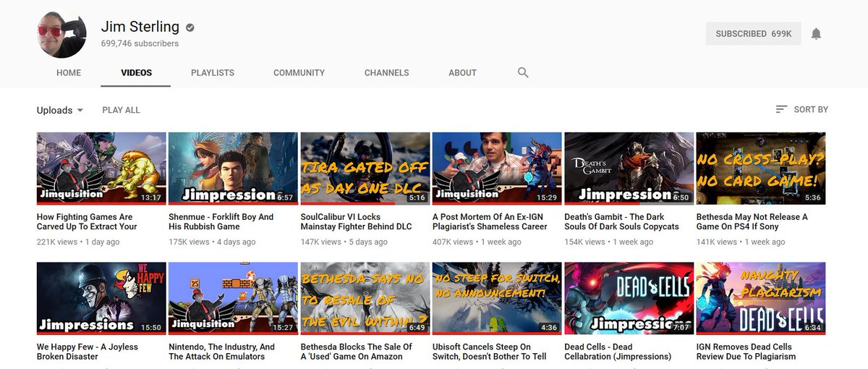Click title 'Shenmue - Forklift Boy And His Rubbish Game'

coord(221,221)
